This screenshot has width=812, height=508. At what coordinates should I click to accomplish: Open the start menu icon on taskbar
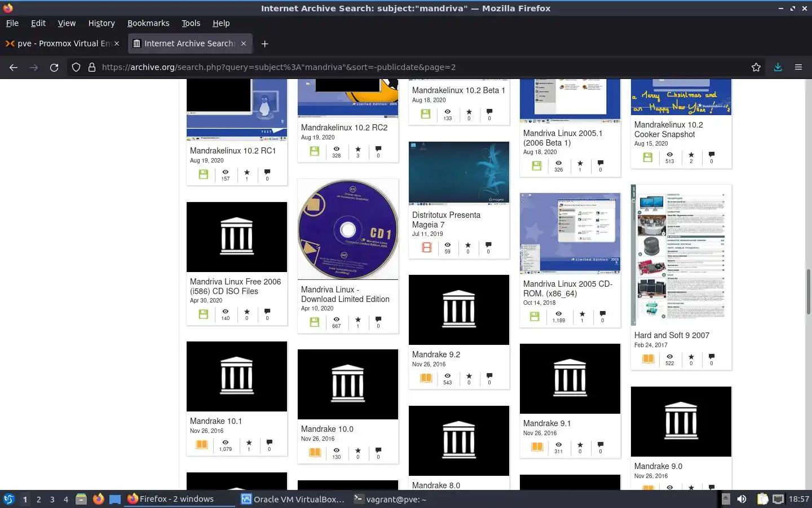8,499
